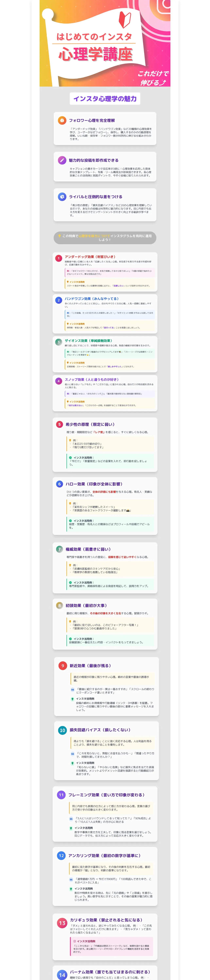Click the title バーナム効果（誰でも当てはまるのに刺さる）
Viewport: 210px width, 980px height.
(x=110, y=972)
